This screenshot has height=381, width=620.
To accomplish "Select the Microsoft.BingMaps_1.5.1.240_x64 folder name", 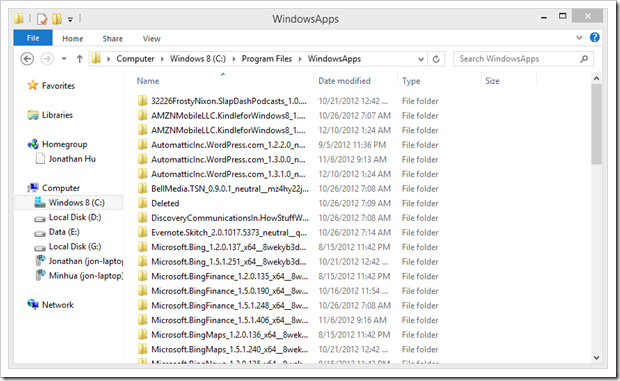I will click(x=229, y=349).
